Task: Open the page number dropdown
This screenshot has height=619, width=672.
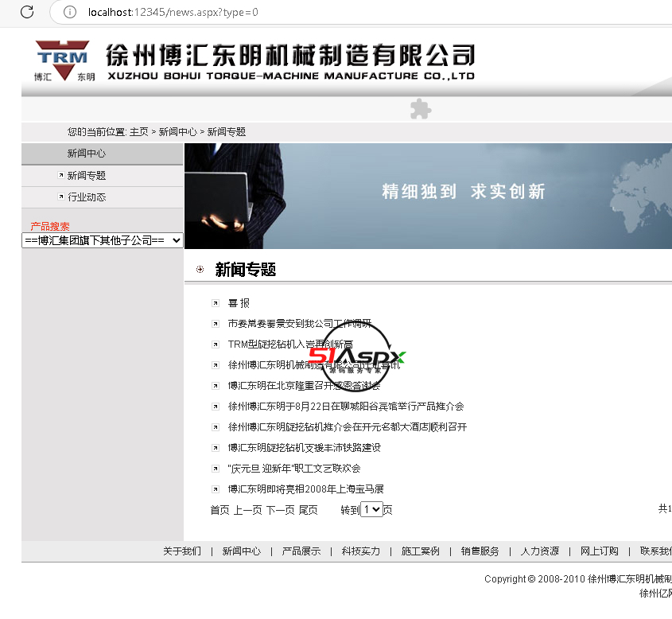Action: (371, 509)
